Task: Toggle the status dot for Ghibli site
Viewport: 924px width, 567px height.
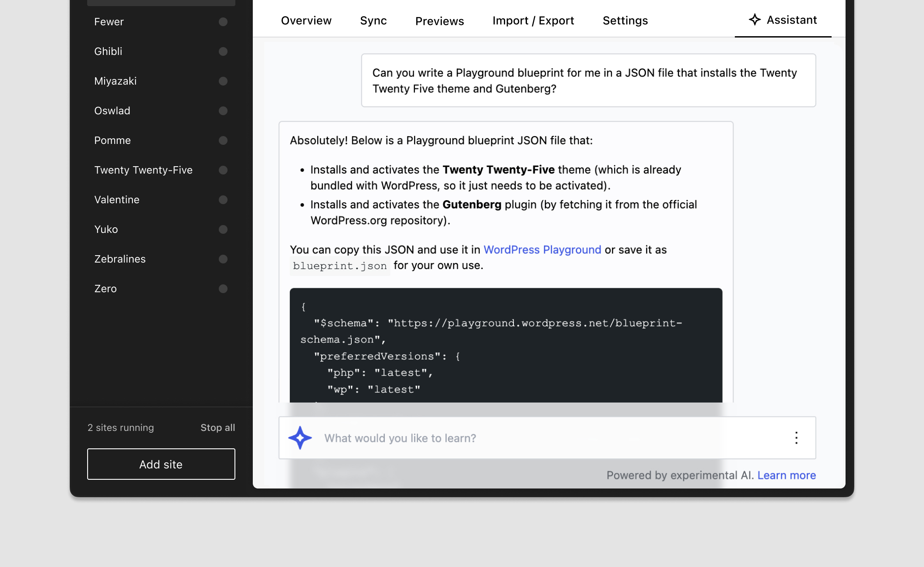Action: (223, 51)
